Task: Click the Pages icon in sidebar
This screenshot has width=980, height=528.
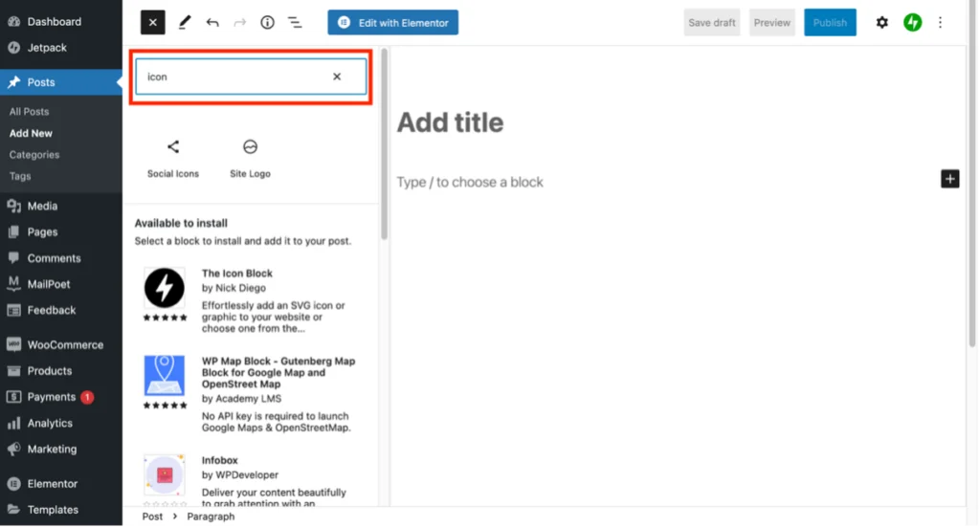Action: [13, 231]
